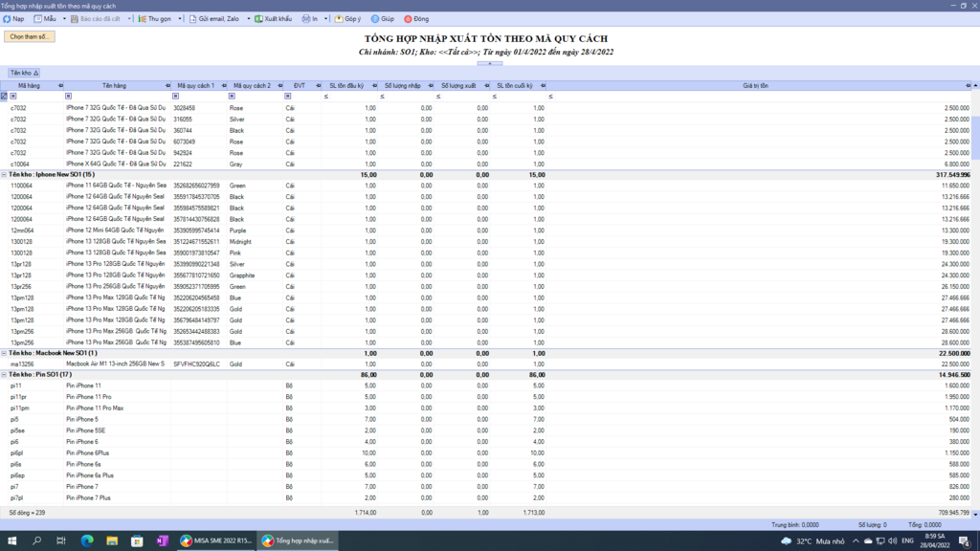980x551 pixels.
Task: Click the value 317.549.996 group total
Action: 952,175
